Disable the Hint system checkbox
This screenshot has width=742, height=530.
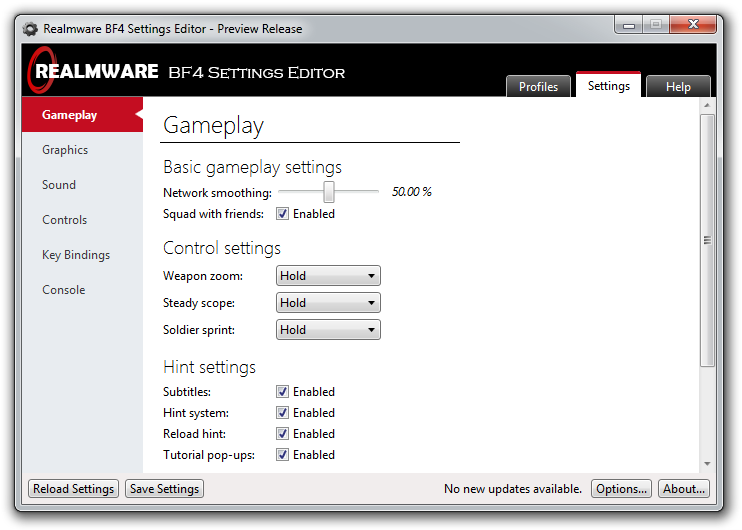pos(283,413)
